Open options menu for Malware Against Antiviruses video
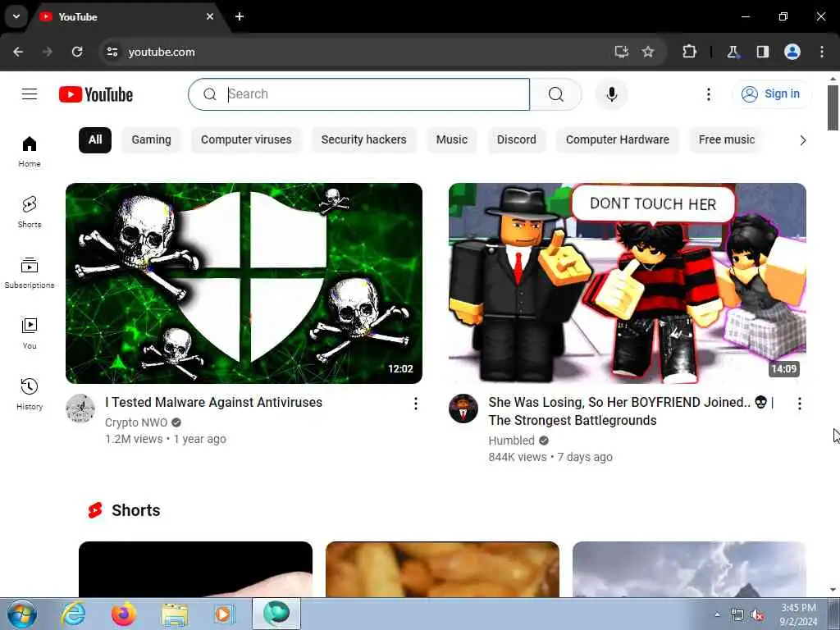 (x=416, y=404)
